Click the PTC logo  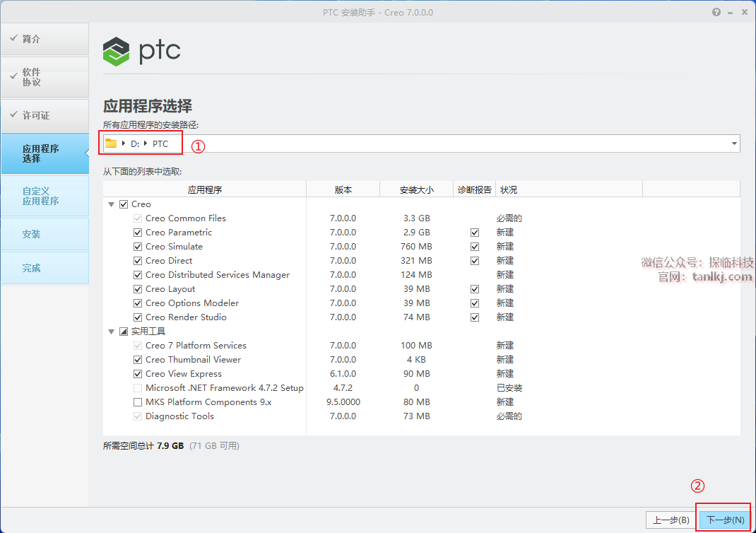(142, 51)
